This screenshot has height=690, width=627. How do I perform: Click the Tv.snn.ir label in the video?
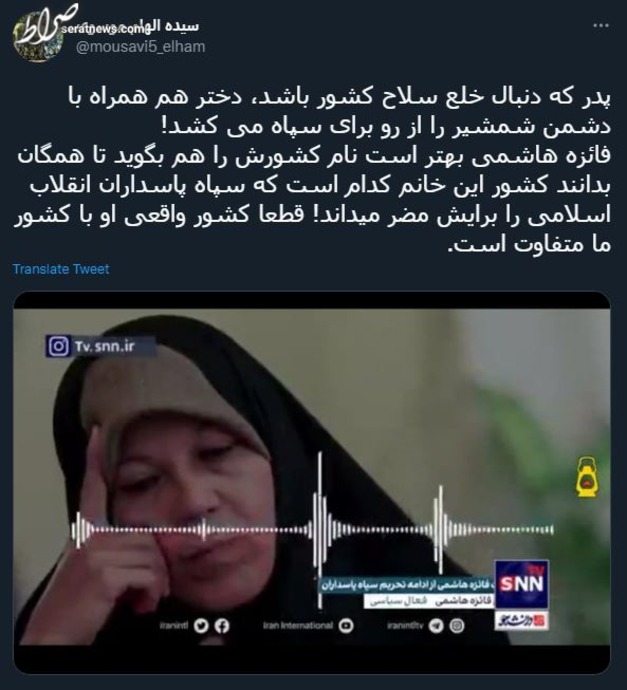[104, 346]
